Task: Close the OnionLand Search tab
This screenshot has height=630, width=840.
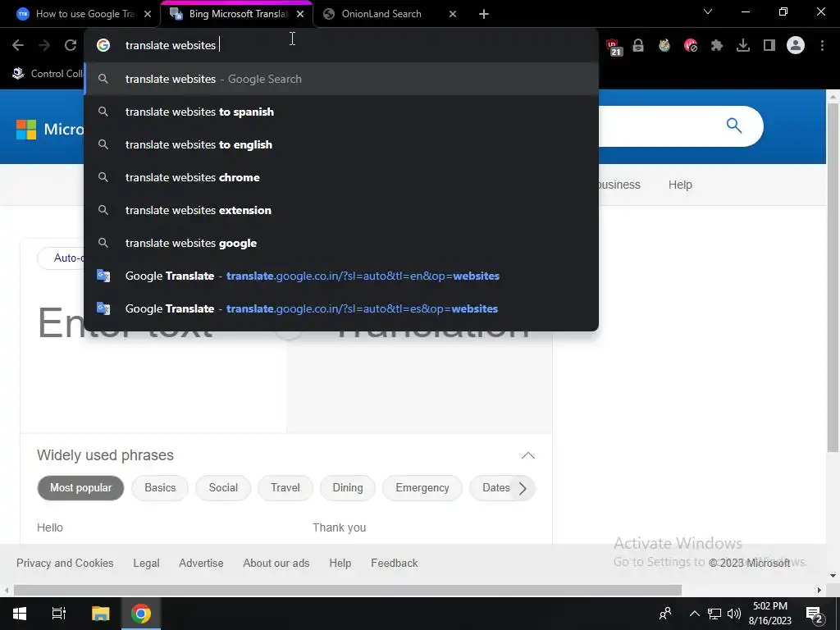Action: [453, 14]
